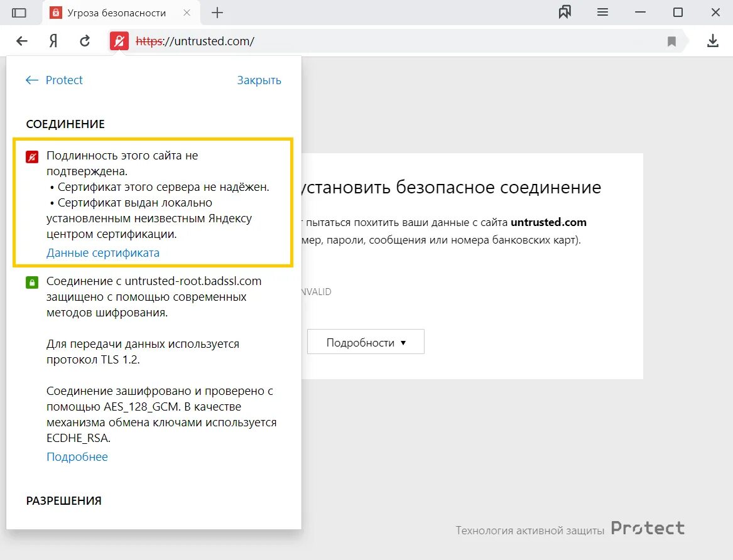Toggle the side panel icon
The height and width of the screenshot is (560, 733).
tap(19, 13)
